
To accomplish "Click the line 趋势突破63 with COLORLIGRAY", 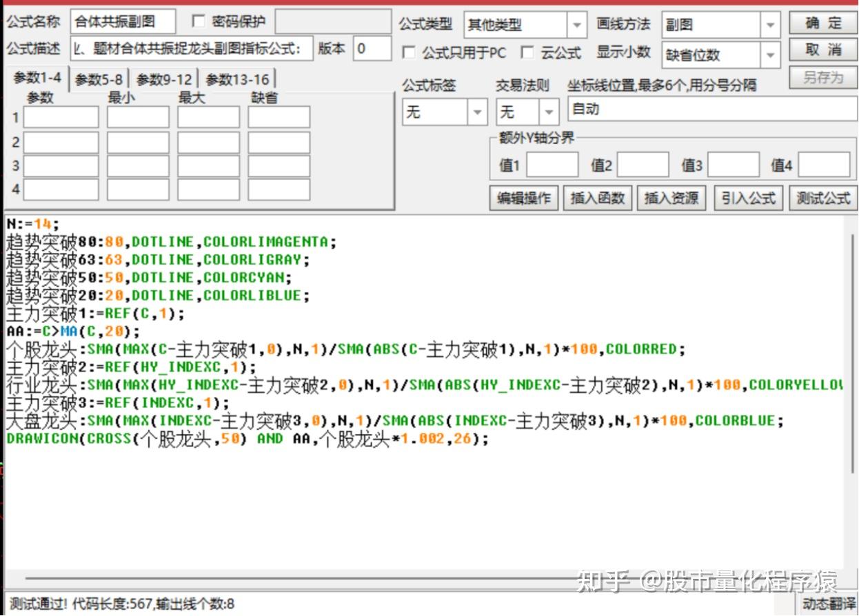I will pyautogui.click(x=158, y=260).
